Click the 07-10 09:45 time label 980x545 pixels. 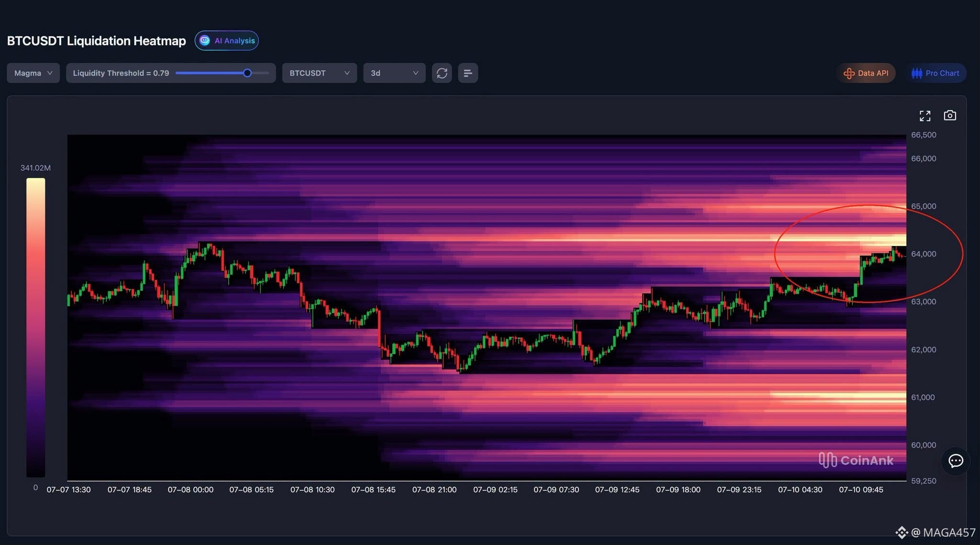(x=861, y=489)
